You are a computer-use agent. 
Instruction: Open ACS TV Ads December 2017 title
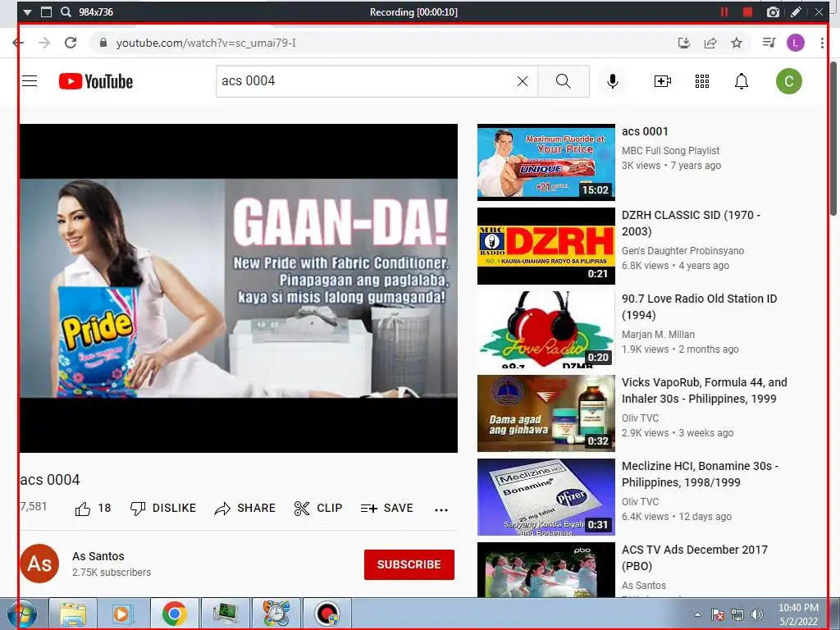(x=694, y=558)
